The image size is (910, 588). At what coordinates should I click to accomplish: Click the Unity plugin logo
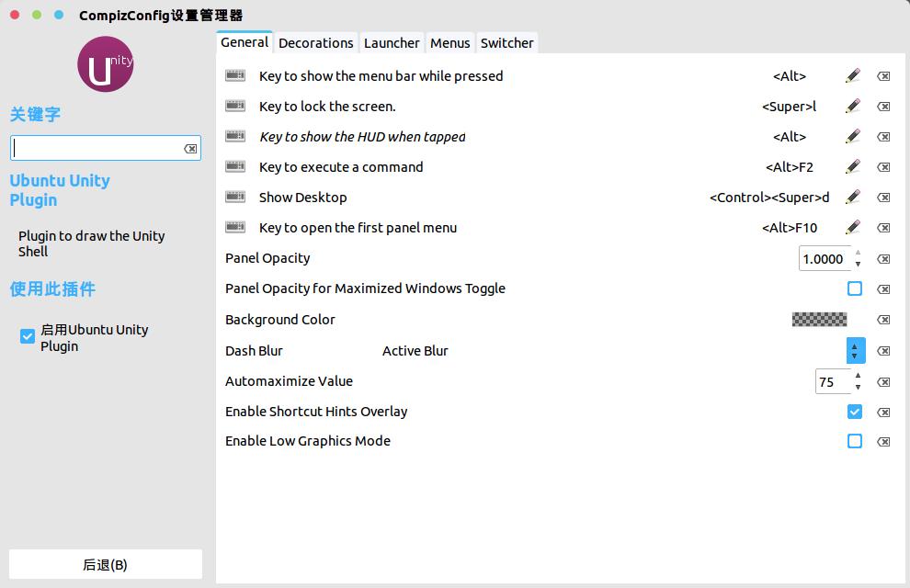point(106,64)
